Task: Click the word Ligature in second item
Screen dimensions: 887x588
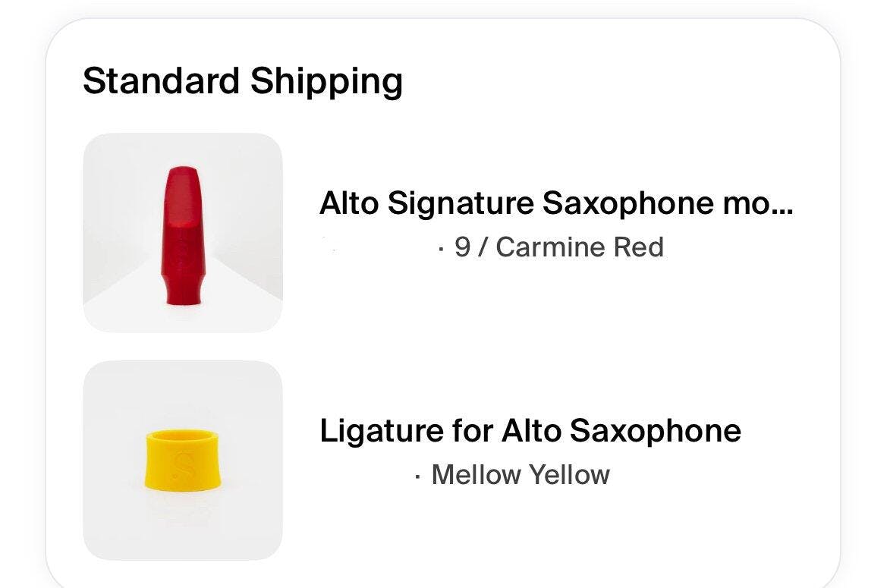Action: pyautogui.click(x=370, y=431)
